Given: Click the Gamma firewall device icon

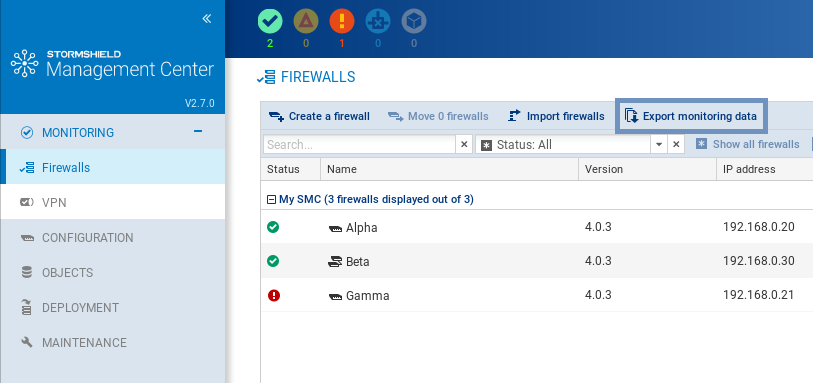Looking at the screenshot, I should coord(335,296).
